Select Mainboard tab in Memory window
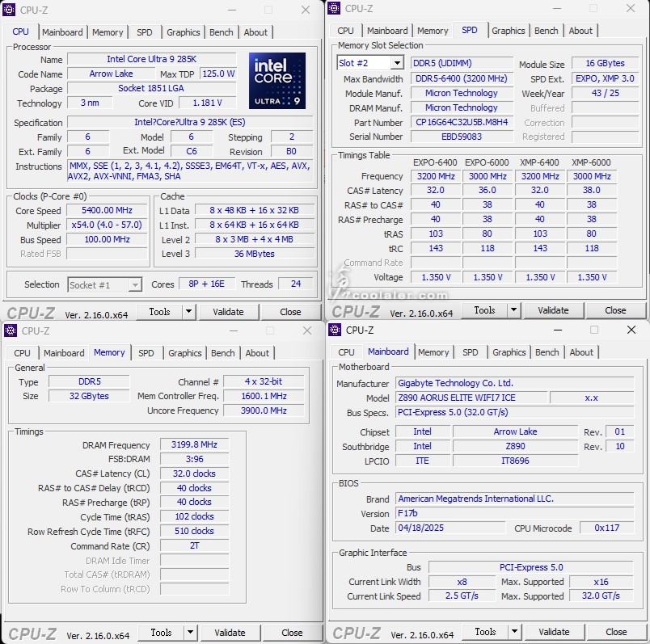The image size is (650, 644). click(x=64, y=353)
